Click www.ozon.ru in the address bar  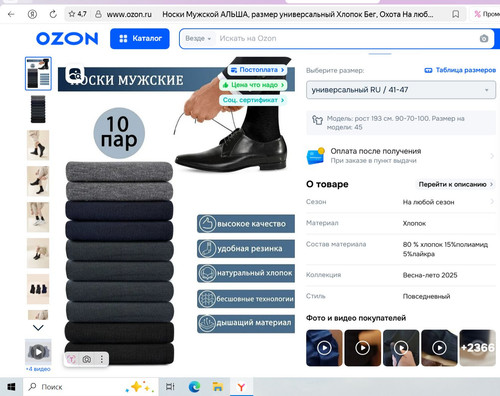pos(129,14)
